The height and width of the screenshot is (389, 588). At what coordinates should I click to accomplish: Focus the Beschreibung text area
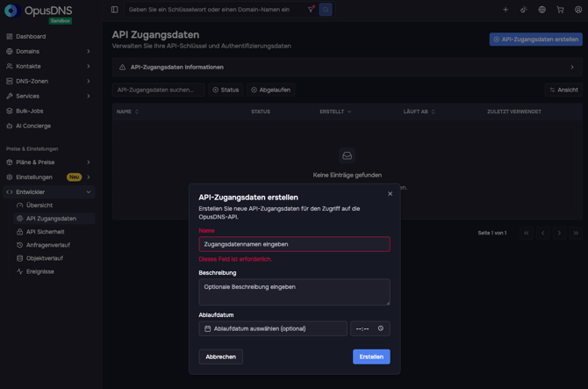tap(294, 292)
